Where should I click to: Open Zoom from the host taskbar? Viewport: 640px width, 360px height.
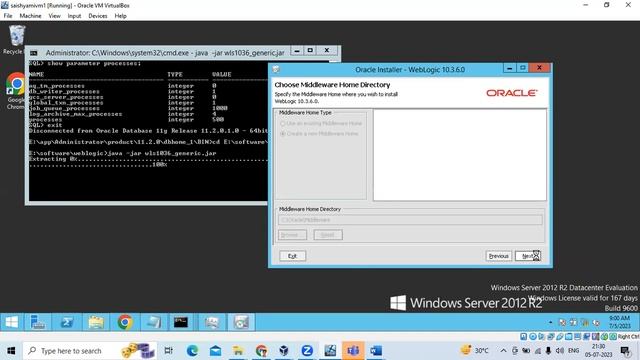[307, 351]
